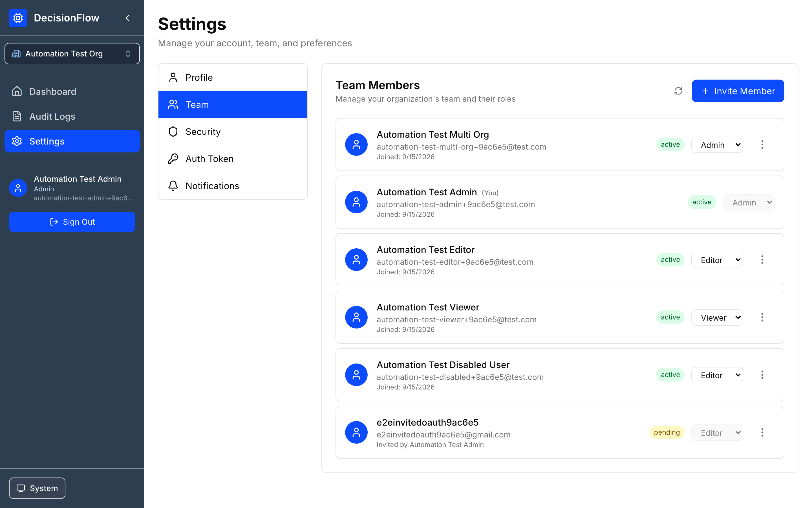Click the sidebar user avatar icon
This screenshot has width=812, height=508.
click(x=18, y=188)
